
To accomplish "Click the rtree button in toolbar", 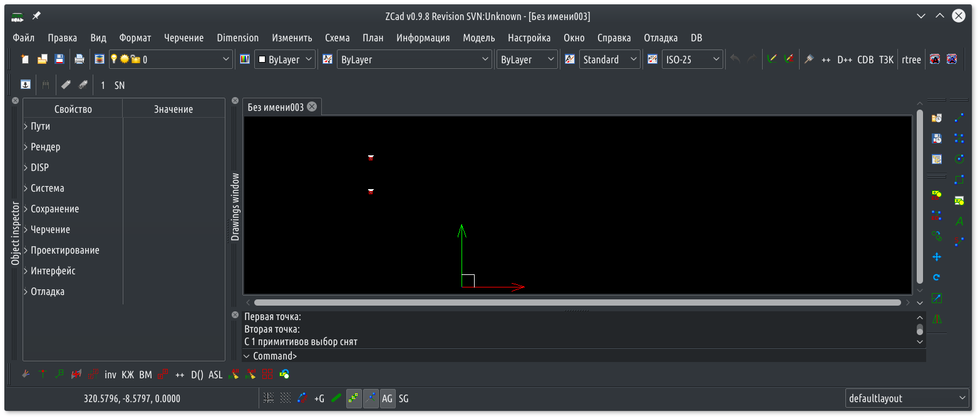I will click(911, 59).
